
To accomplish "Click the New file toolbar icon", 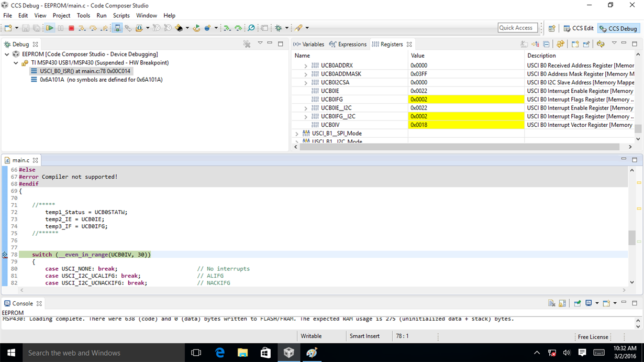I will coord(8,28).
